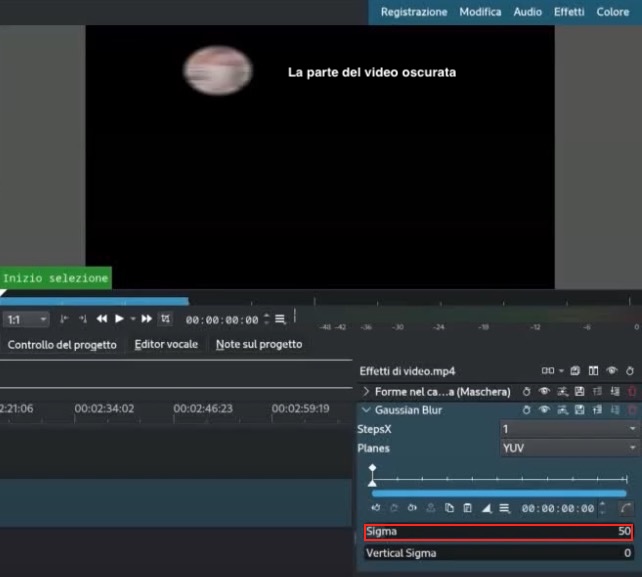Delete the Maschera effect
This screenshot has width=642, height=577.
coord(632,392)
